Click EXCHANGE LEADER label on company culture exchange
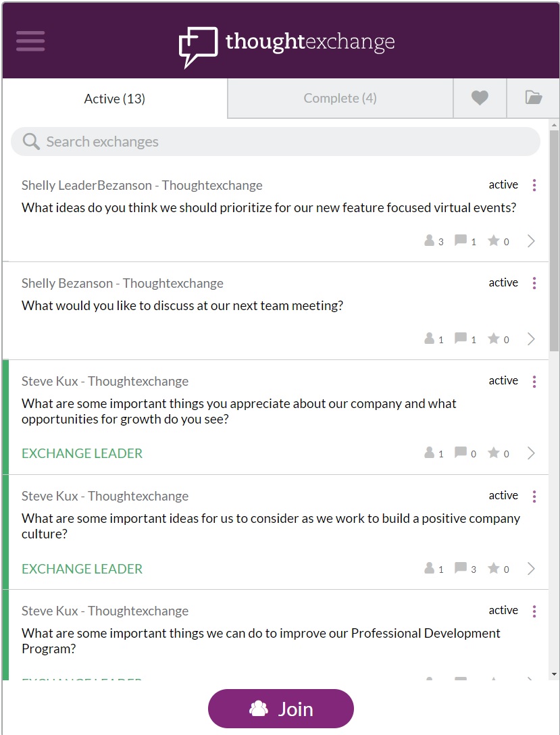 click(82, 569)
